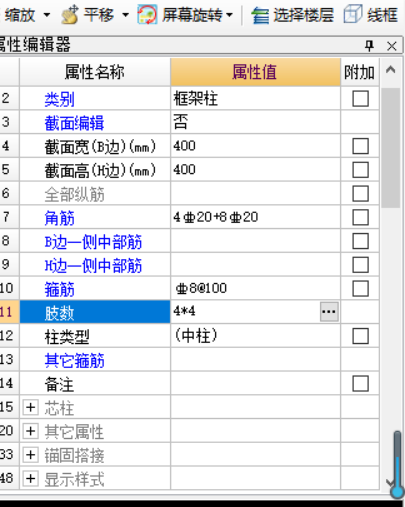The width and height of the screenshot is (405, 507).
Task: Edit the 截面高 value 400
Action: [x=255, y=170]
